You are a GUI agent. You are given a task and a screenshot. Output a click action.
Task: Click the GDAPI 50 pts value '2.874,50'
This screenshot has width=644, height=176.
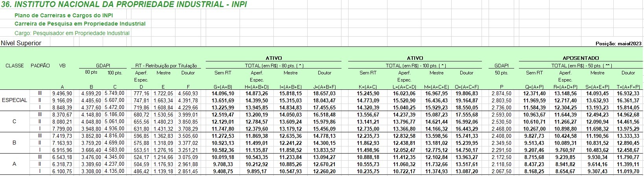(x=502, y=94)
